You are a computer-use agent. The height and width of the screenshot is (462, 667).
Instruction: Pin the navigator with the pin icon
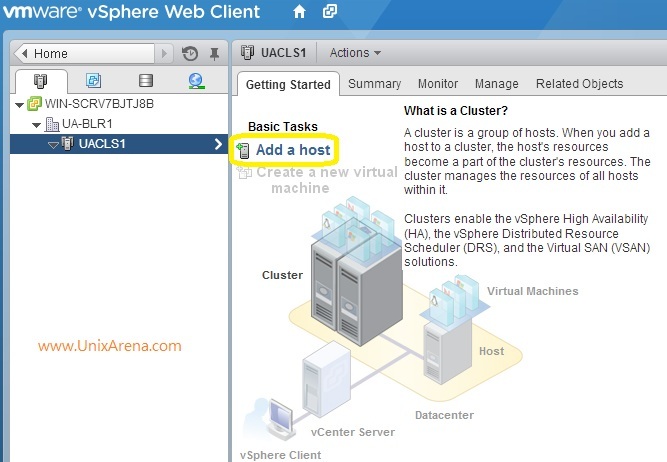coord(214,54)
